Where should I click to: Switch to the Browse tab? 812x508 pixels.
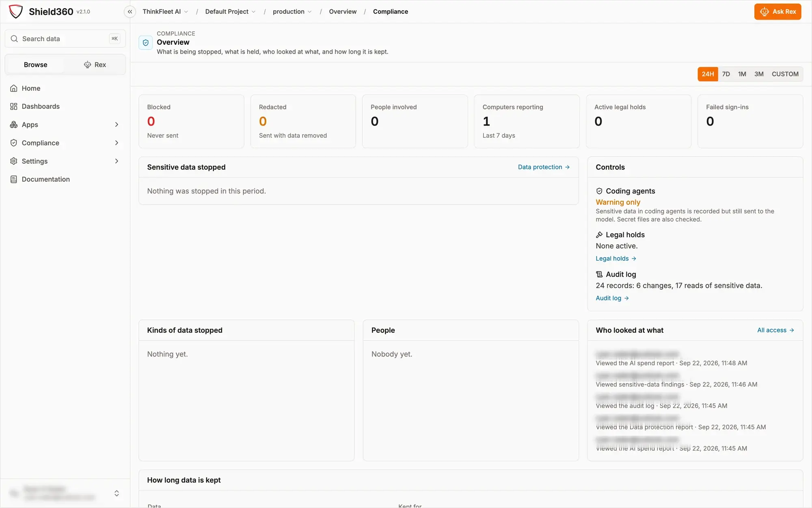pyautogui.click(x=35, y=65)
